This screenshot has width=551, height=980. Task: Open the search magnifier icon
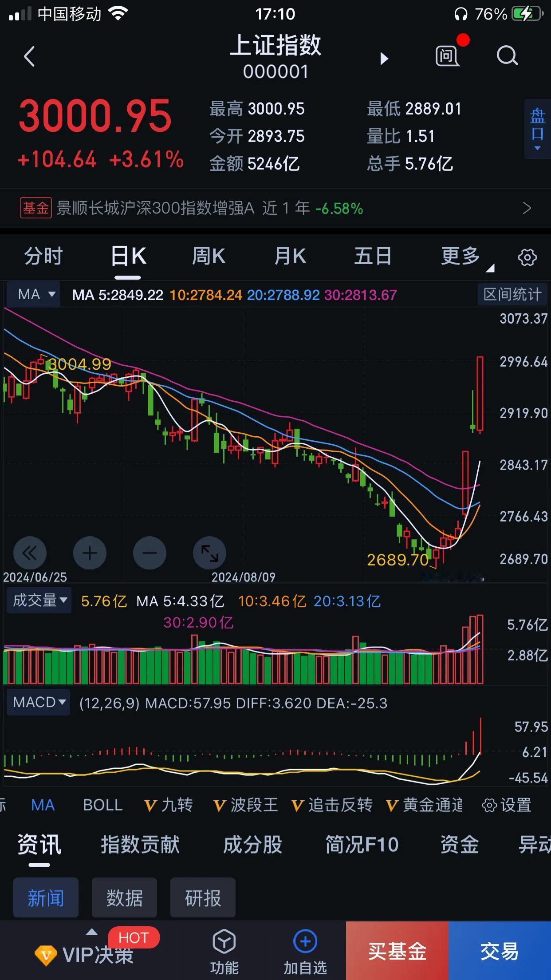(x=507, y=56)
